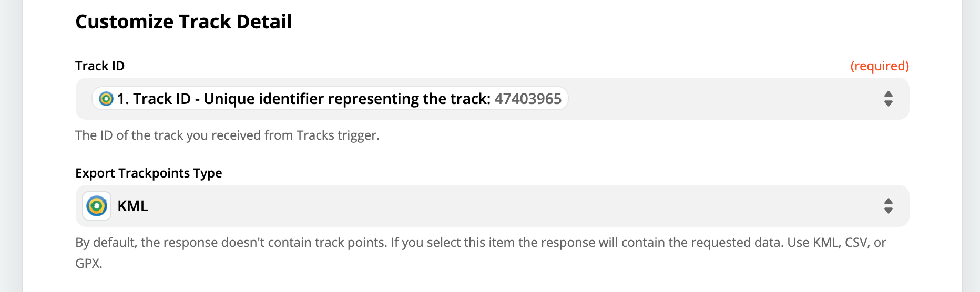Open the Export Trackpoints Type dropdown
This screenshot has width=980, height=292.
coord(493,206)
